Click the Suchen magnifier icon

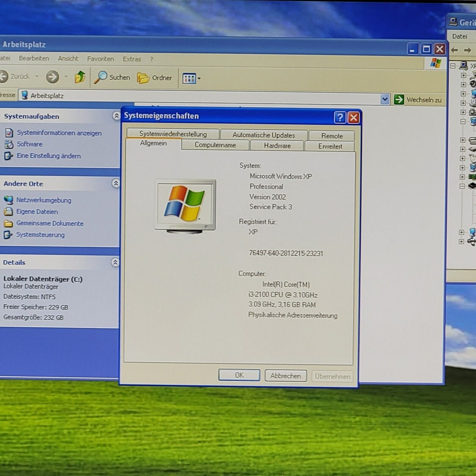[101, 77]
